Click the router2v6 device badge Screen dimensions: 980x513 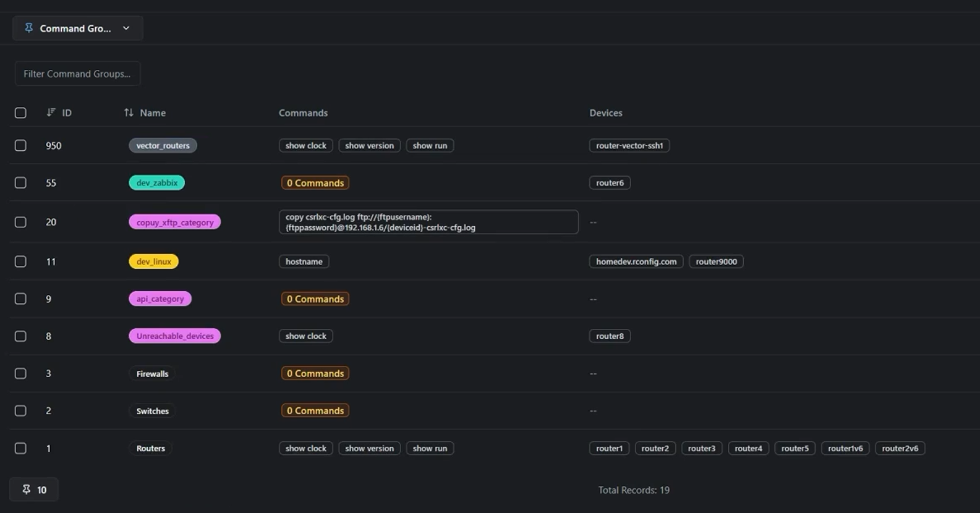point(900,448)
